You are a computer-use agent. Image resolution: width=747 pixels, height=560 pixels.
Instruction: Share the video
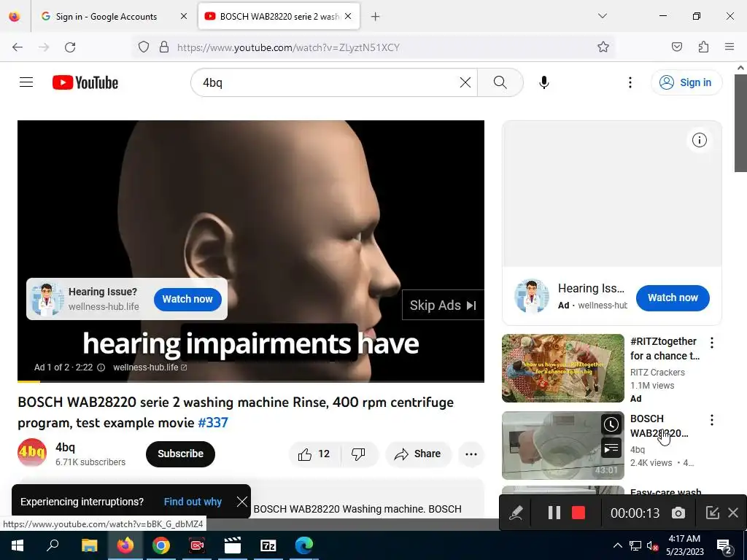coord(418,454)
